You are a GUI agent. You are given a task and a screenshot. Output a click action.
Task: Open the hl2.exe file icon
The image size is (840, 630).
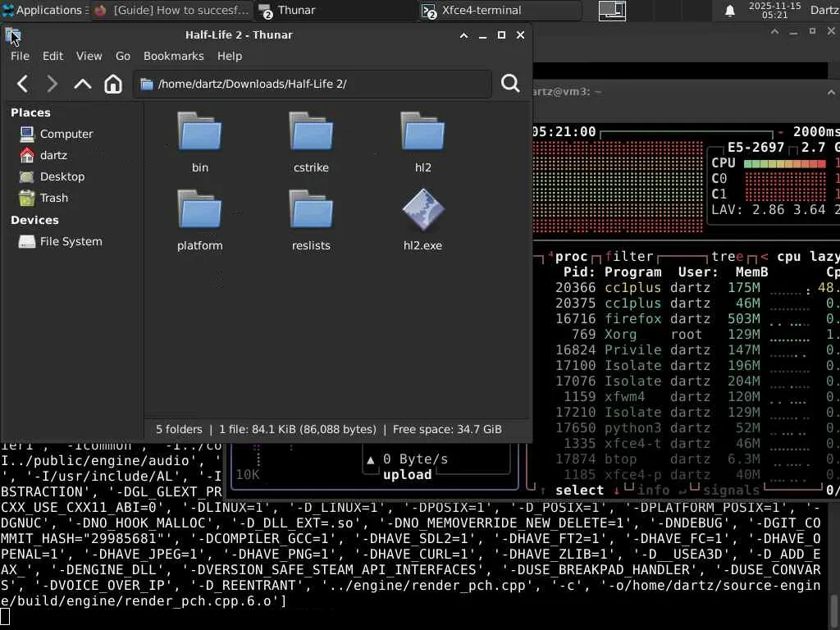coord(422,212)
